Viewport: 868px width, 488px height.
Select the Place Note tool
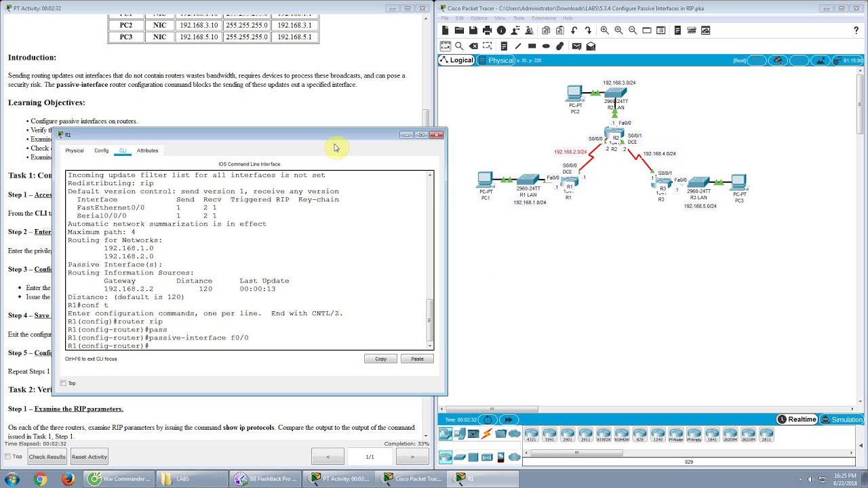[504, 46]
